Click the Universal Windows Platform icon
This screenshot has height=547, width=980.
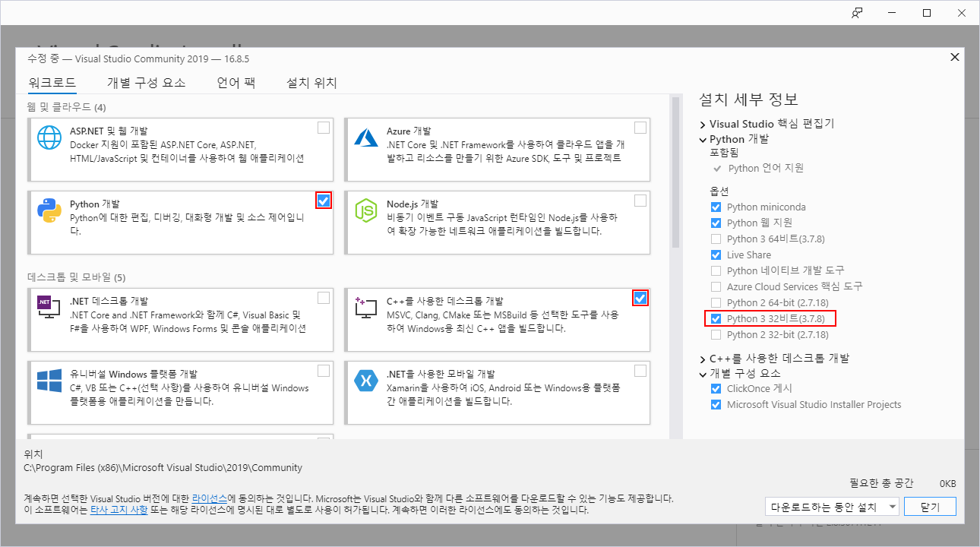(49, 381)
